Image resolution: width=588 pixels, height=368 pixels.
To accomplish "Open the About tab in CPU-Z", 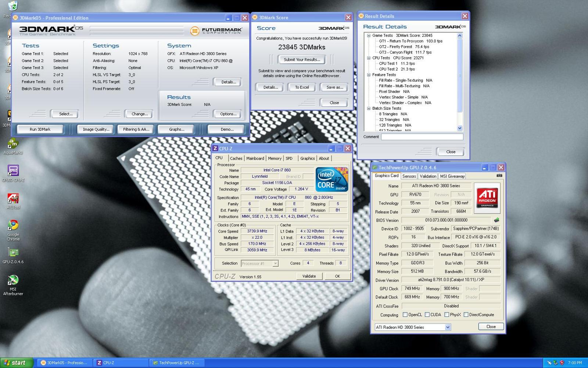I will [324, 158].
